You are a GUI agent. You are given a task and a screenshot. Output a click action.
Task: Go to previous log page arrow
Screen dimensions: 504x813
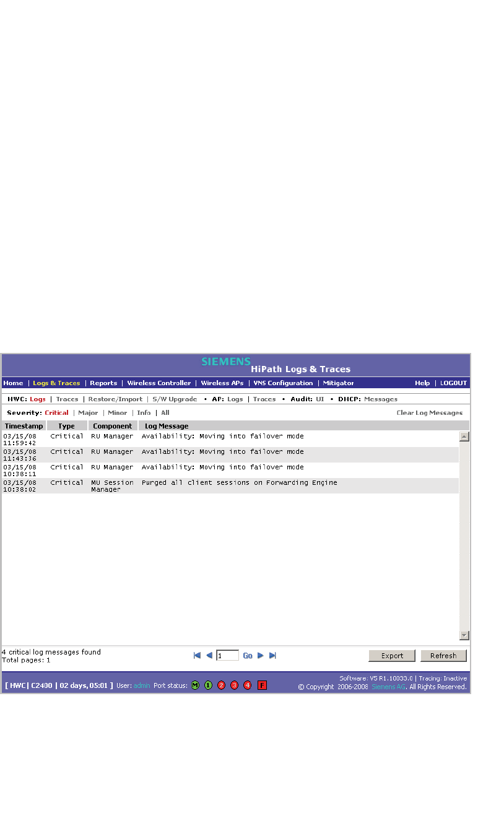(209, 655)
